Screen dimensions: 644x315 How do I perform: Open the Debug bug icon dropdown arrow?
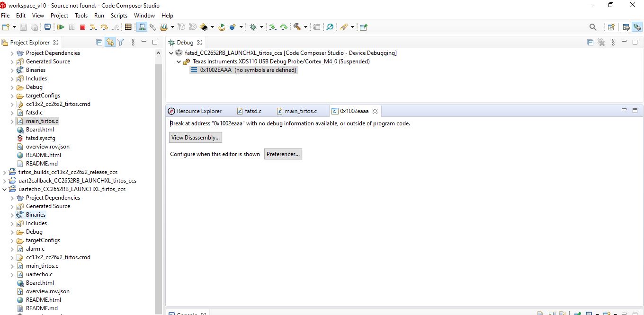coord(262,27)
